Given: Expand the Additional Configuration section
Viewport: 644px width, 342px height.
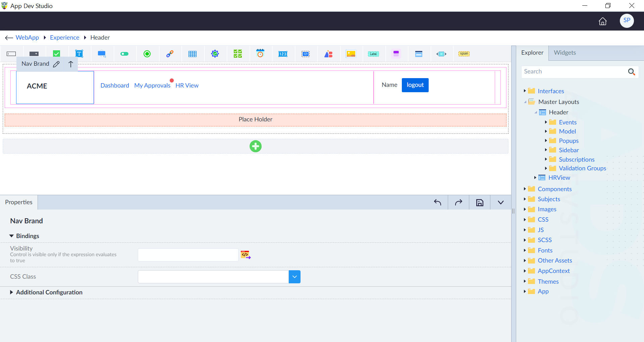Looking at the screenshot, I should point(11,292).
